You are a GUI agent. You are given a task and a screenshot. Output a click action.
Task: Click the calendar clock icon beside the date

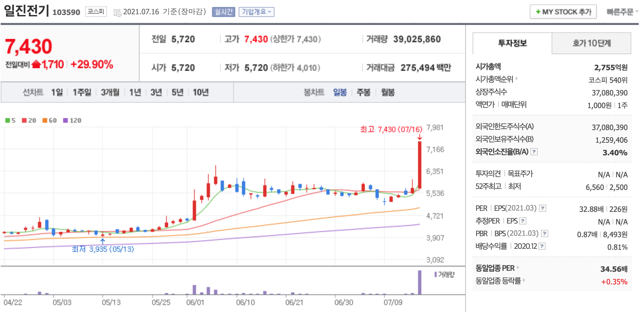pyautogui.click(x=117, y=13)
